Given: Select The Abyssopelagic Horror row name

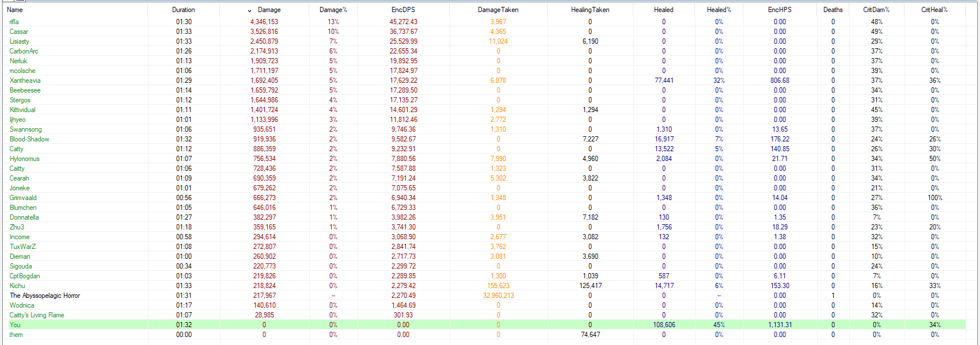Looking at the screenshot, I should 45,296.
